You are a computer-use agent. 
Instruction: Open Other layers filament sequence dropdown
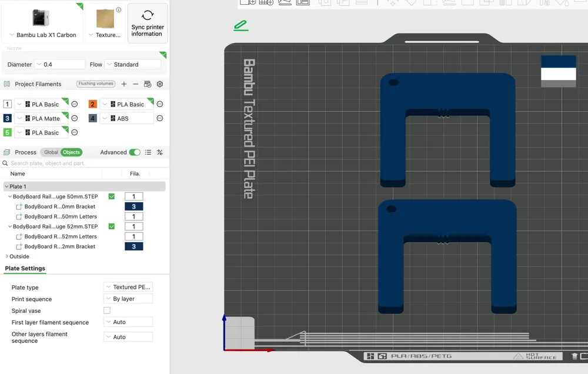128,337
